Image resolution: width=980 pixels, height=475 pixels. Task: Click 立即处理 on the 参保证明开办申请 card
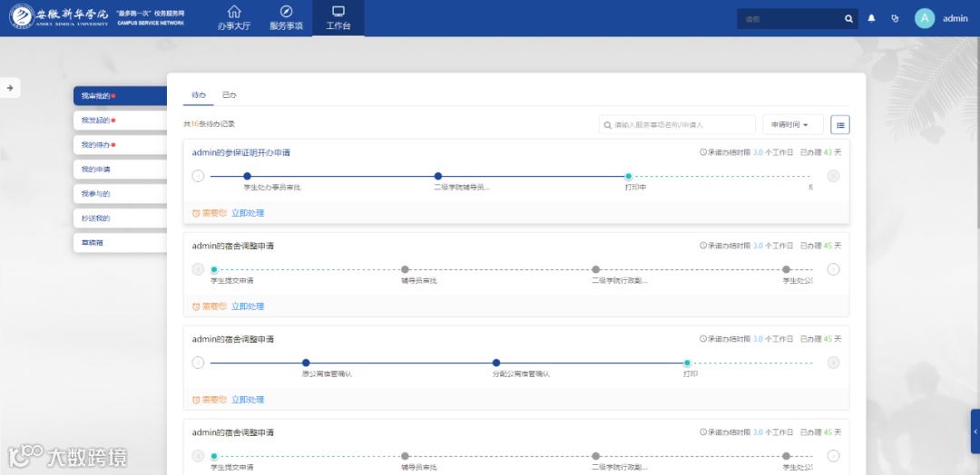click(248, 213)
